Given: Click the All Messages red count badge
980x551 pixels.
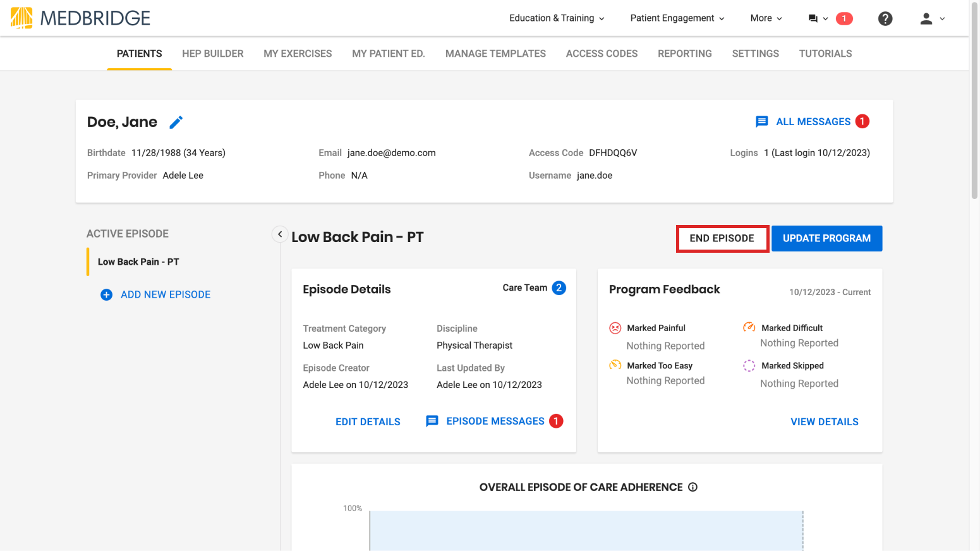Looking at the screenshot, I should pyautogui.click(x=862, y=121).
